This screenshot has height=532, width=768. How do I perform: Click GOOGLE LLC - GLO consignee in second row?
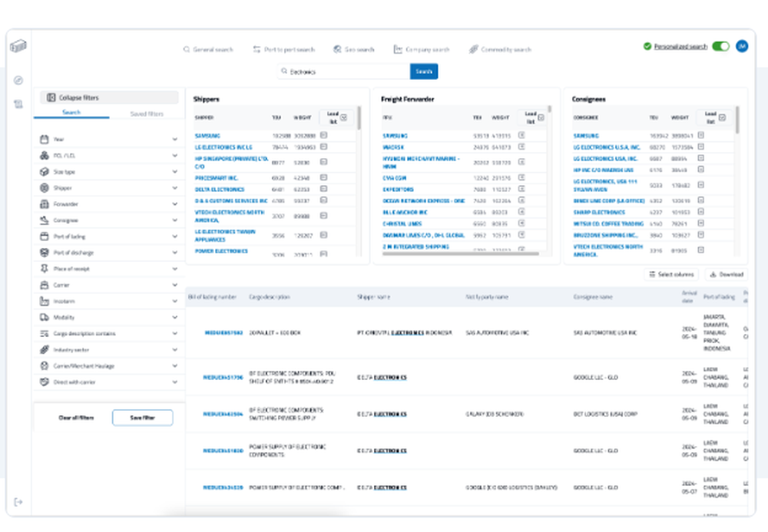tap(596, 378)
